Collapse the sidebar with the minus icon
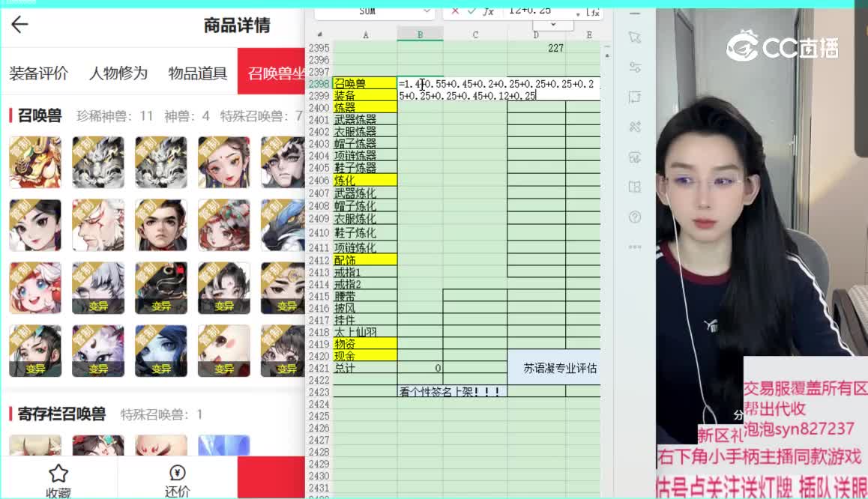 635,13
